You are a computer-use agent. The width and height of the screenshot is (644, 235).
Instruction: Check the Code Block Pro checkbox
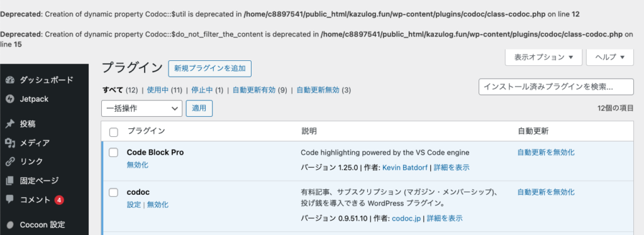point(113,153)
